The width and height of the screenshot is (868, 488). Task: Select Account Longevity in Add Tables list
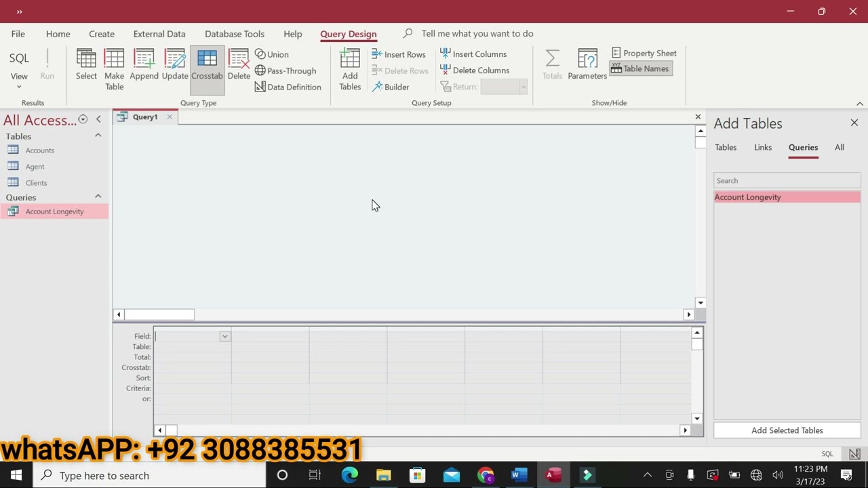pos(787,197)
